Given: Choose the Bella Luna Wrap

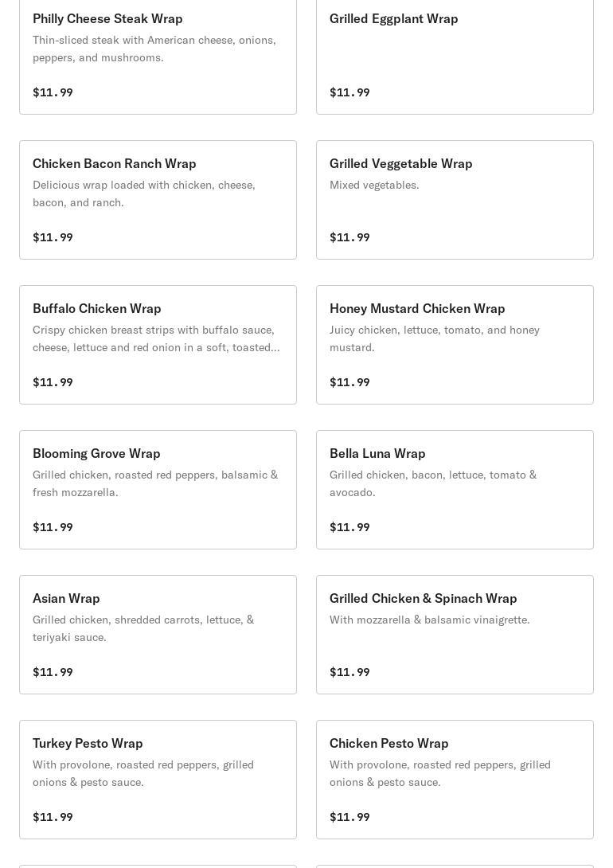Looking at the screenshot, I should [455, 490].
